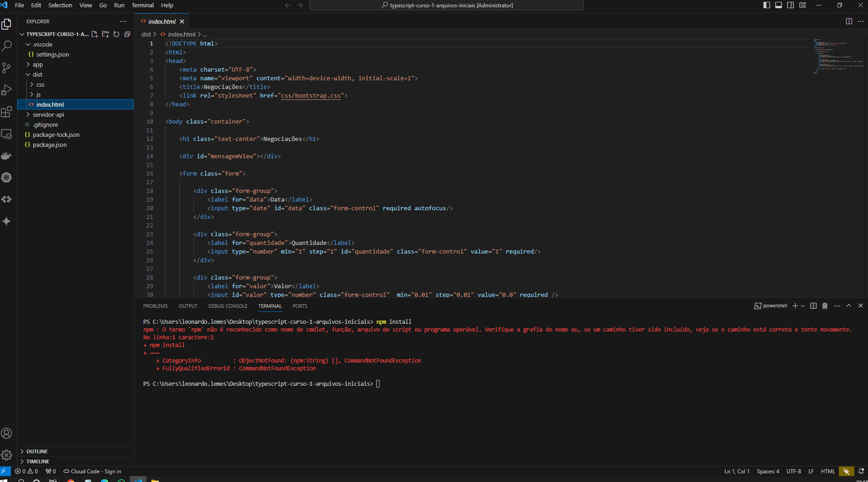Open the Gemini sparkle icon in activity bar
The height and width of the screenshot is (482, 868).
7,221
